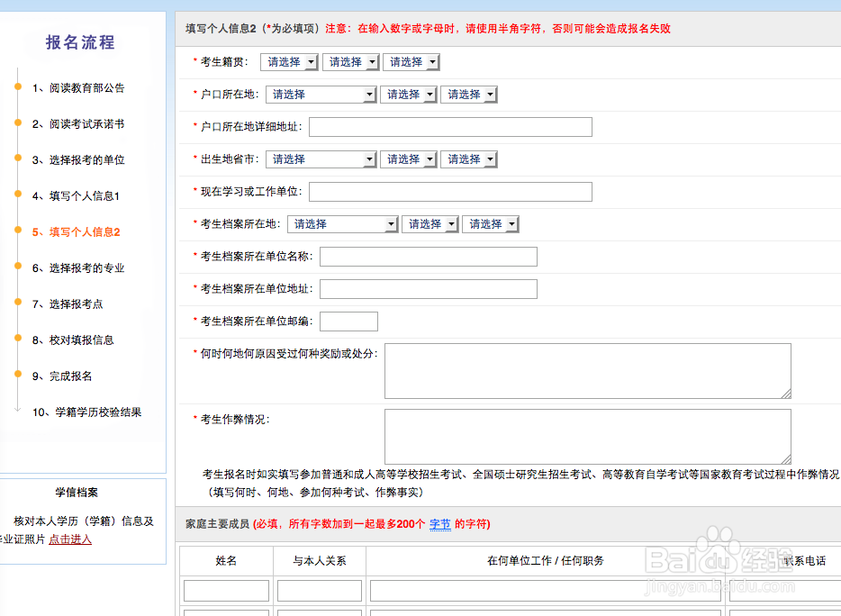Select step 5 填写个人信息2
The width and height of the screenshot is (841, 616).
pyautogui.click(x=76, y=231)
